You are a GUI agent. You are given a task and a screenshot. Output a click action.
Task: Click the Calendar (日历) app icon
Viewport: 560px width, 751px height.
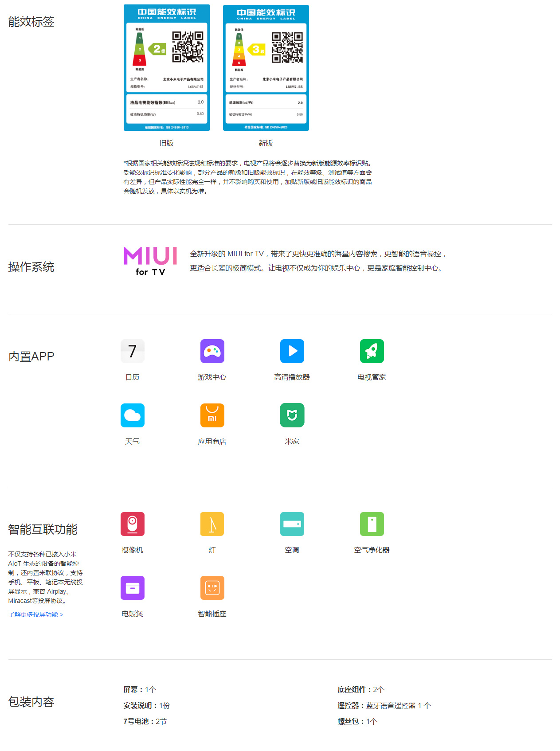(132, 351)
